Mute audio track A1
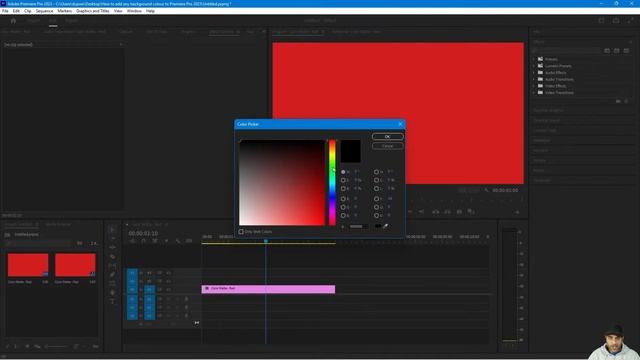This screenshot has height=360, width=640. (168, 299)
